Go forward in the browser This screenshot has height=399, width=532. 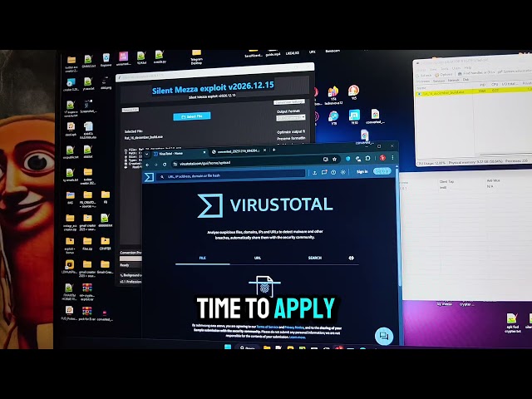[156, 165]
